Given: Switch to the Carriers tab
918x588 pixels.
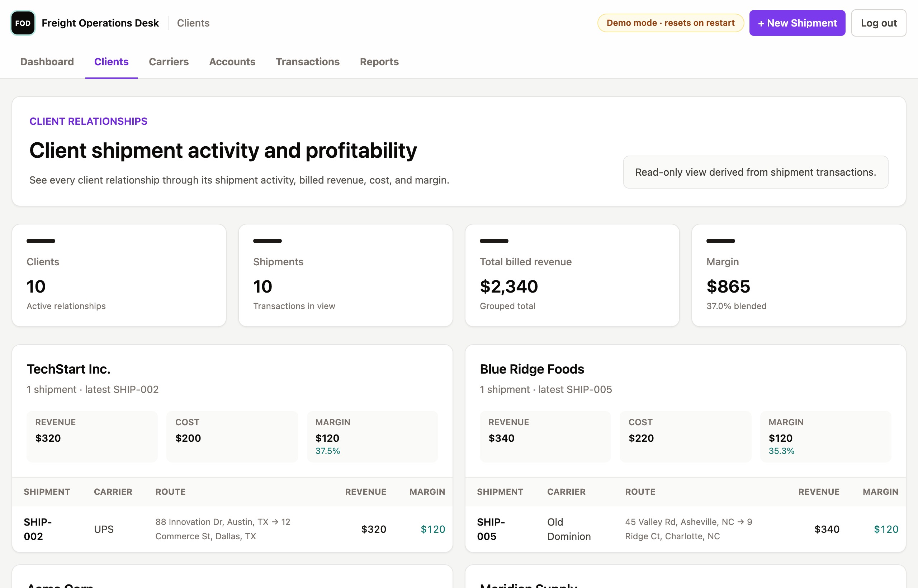Looking at the screenshot, I should click(169, 62).
